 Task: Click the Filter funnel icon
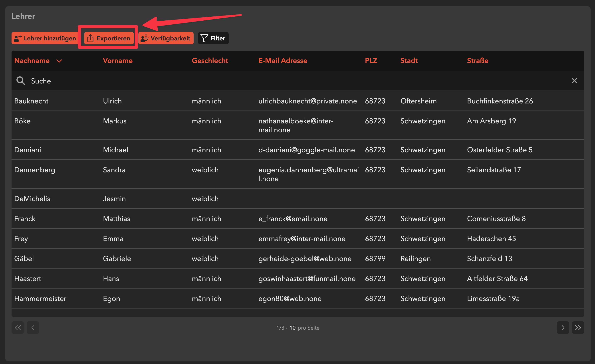204,38
